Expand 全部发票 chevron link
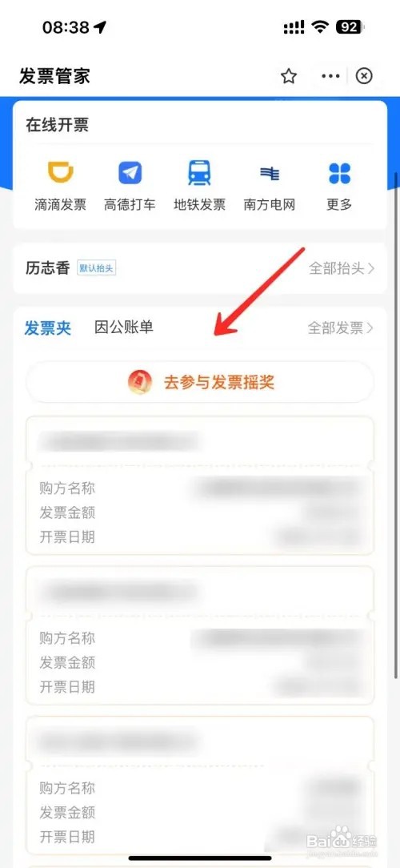The width and height of the screenshot is (400, 868). pyautogui.click(x=341, y=328)
